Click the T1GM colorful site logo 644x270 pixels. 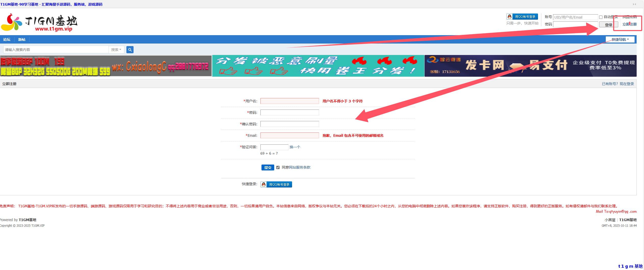(11, 22)
